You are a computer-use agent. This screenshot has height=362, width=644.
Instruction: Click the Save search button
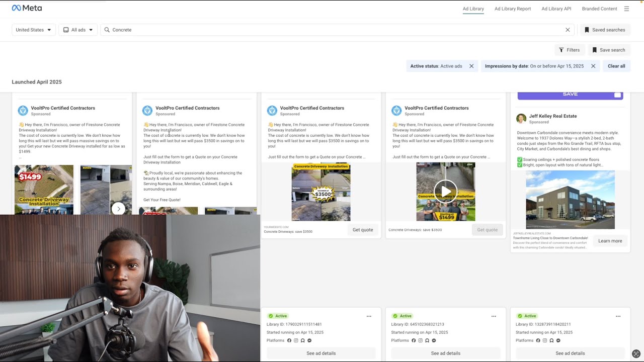pyautogui.click(x=609, y=50)
